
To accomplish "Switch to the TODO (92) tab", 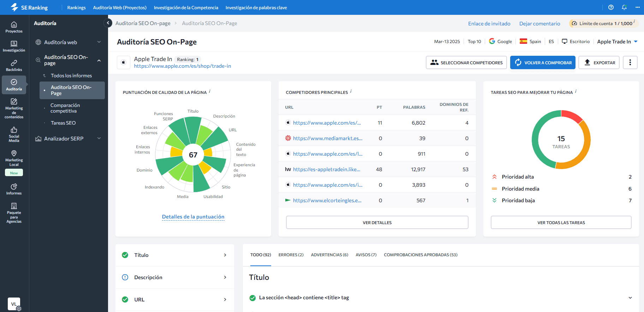I will point(261,255).
